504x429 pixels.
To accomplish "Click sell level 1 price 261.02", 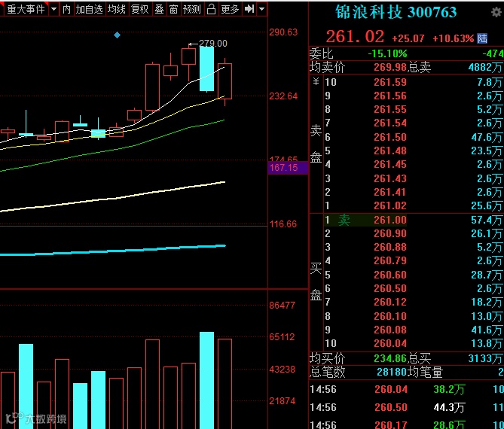I will tap(390, 205).
